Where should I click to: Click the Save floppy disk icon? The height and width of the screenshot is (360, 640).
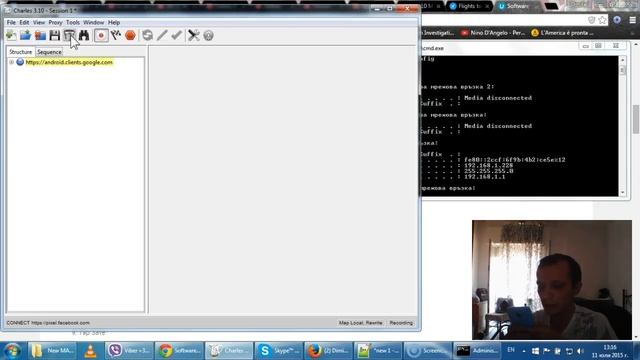[x=55, y=36]
